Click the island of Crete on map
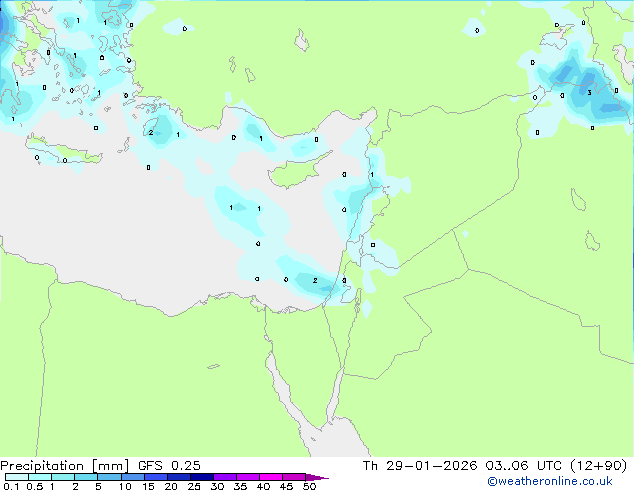Image resolution: width=634 pixels, height=490 pixels. click(x=64, y=152)
